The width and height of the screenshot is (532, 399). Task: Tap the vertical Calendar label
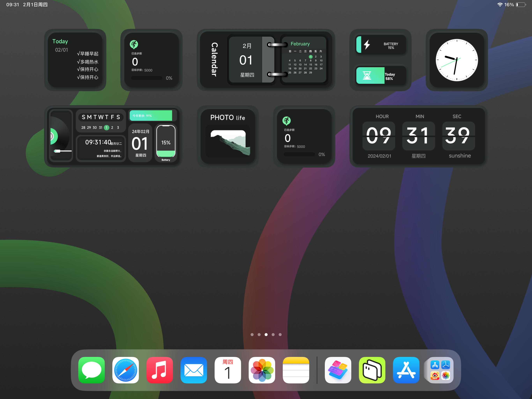[214, 60]
